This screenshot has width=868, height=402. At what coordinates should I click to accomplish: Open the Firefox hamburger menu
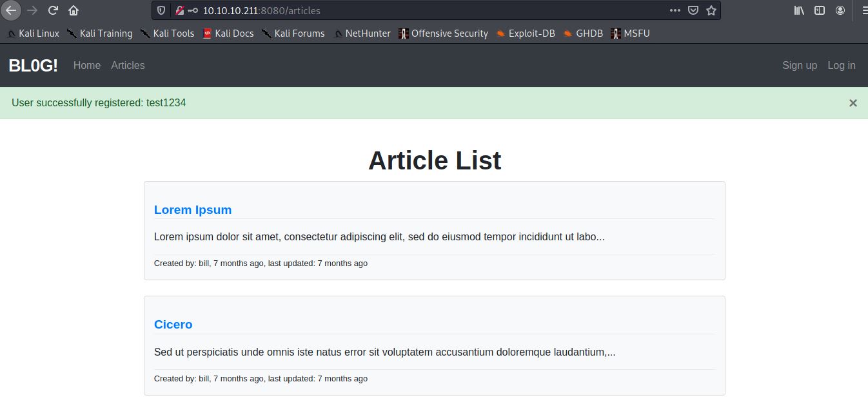(862, 10)
